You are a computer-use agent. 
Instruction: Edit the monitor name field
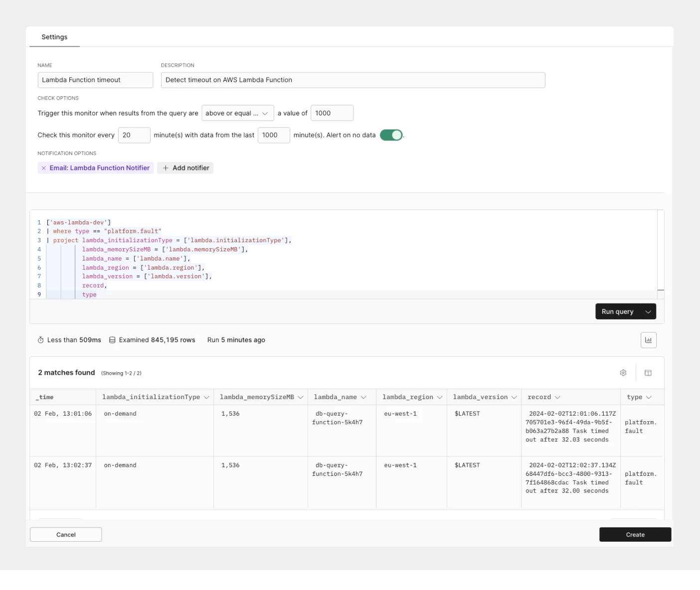95,80
